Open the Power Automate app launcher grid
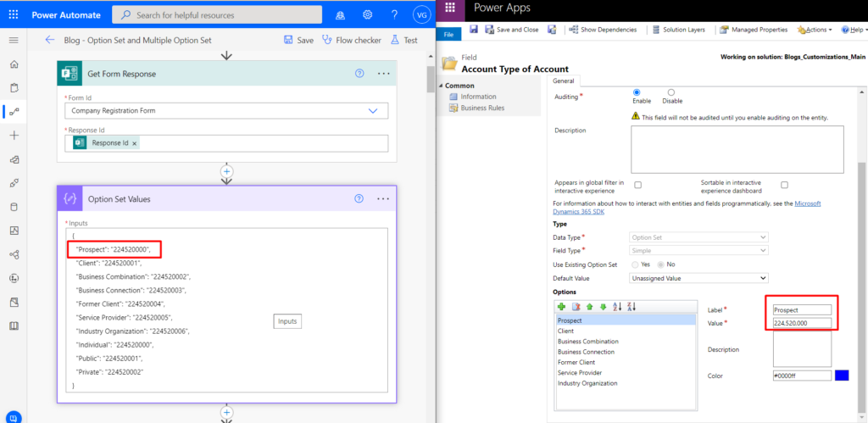The width and height of the screenshot is (868, 423). [x=14, y=15]
